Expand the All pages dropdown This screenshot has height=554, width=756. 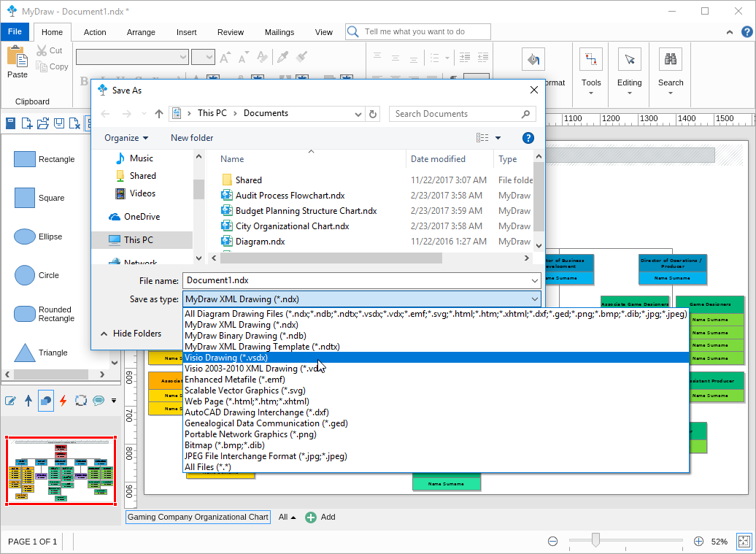point(288,517)
